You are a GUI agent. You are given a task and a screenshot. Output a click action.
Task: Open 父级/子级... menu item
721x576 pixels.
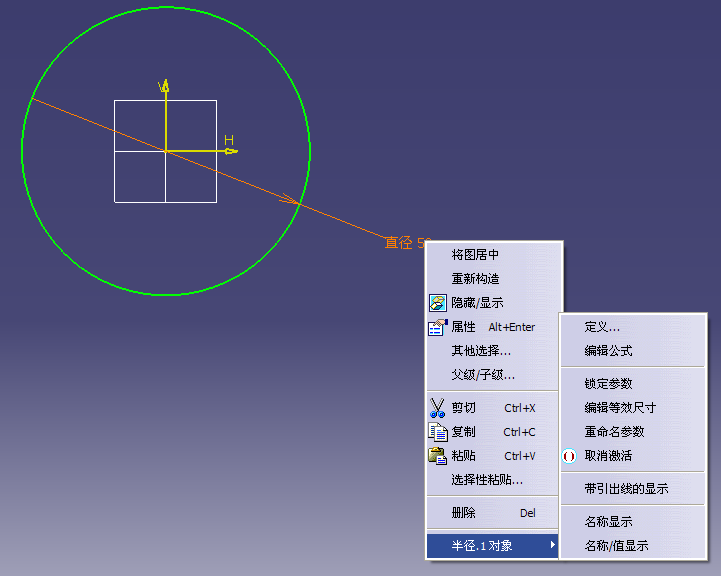pos(483,375)
